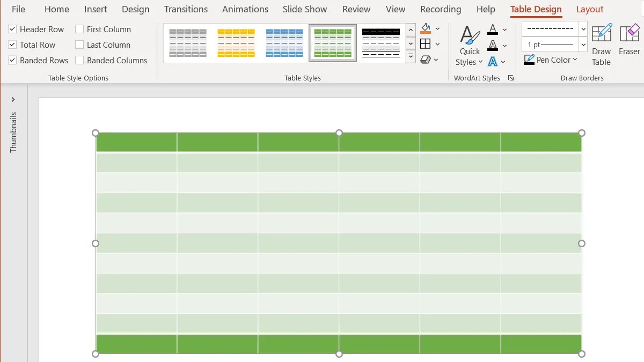The width and height of the screenshot is (644, 362).
Task: Click the table Effects cube icon
Action: click(x=427, y=60)
